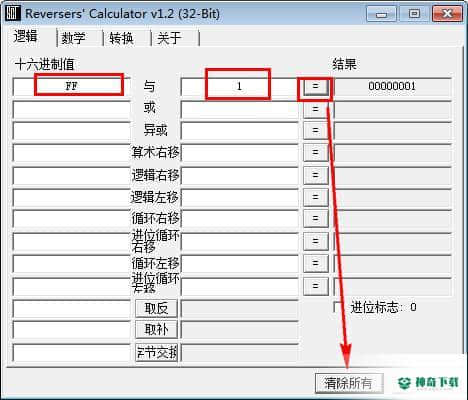The image size is (468, 400).
Task: Click the 取补 (NEG) button
Action: (156, 329)
